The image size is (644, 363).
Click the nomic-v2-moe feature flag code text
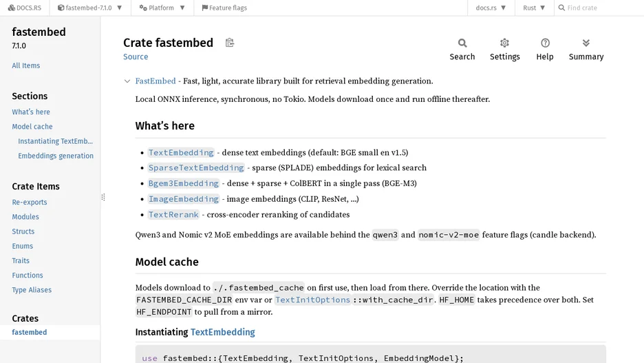(x=449, y=235)
